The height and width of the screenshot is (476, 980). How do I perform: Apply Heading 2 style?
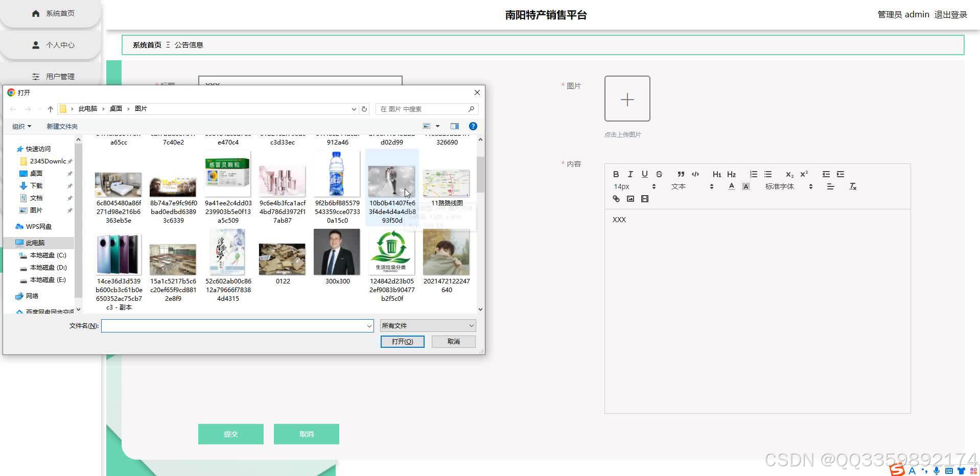point(731,174)
